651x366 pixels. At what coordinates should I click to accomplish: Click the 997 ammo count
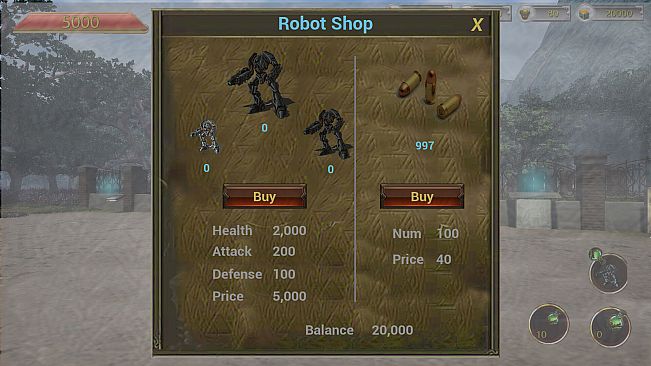tap(425, 146)
